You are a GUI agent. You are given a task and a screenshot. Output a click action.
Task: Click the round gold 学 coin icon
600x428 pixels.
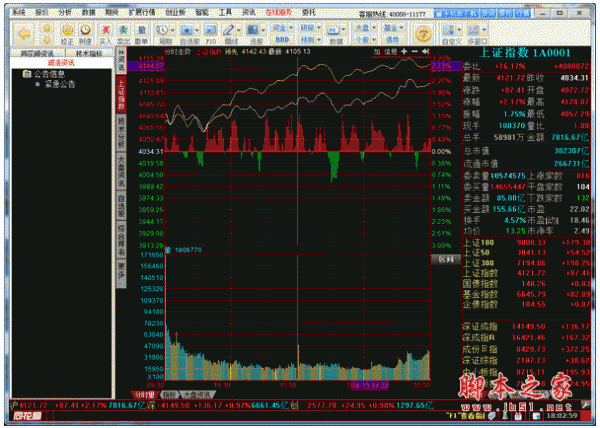coord(422,33)
